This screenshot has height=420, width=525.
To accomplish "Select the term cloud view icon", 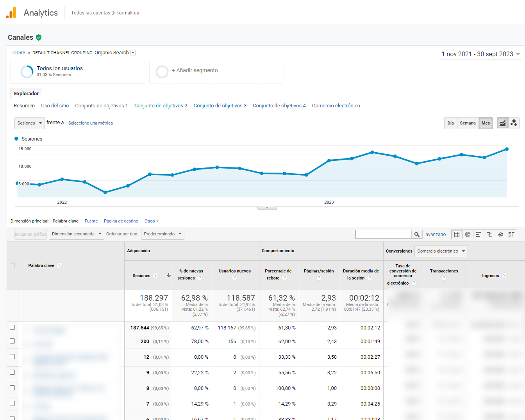I will click(x=500, y=235).
